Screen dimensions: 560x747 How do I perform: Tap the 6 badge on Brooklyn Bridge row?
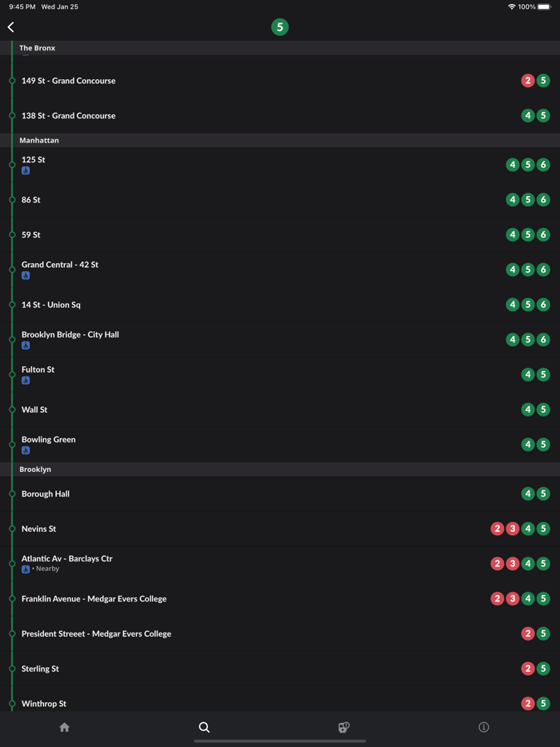[543, 340]
